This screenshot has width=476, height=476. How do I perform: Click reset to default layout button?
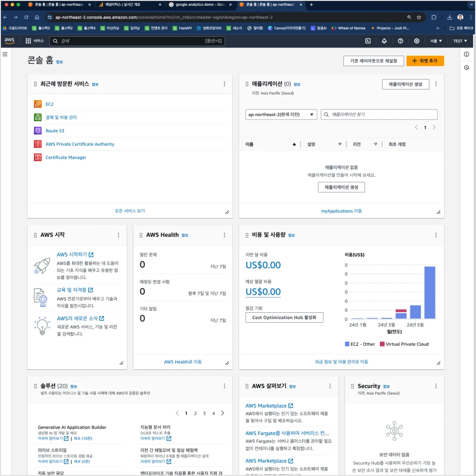pyautogui.click(x=373, y=61)
